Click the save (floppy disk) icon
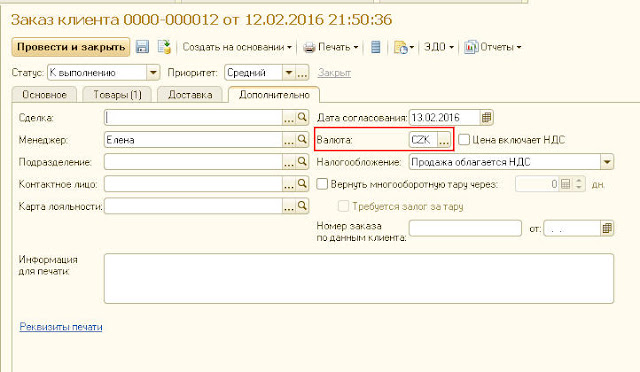Viewport: 640px width, 372px height. [142, 47]
